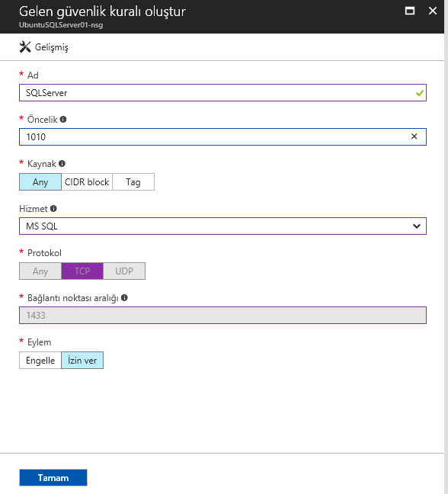Set Eylem action to Engelle

[40, 360]
